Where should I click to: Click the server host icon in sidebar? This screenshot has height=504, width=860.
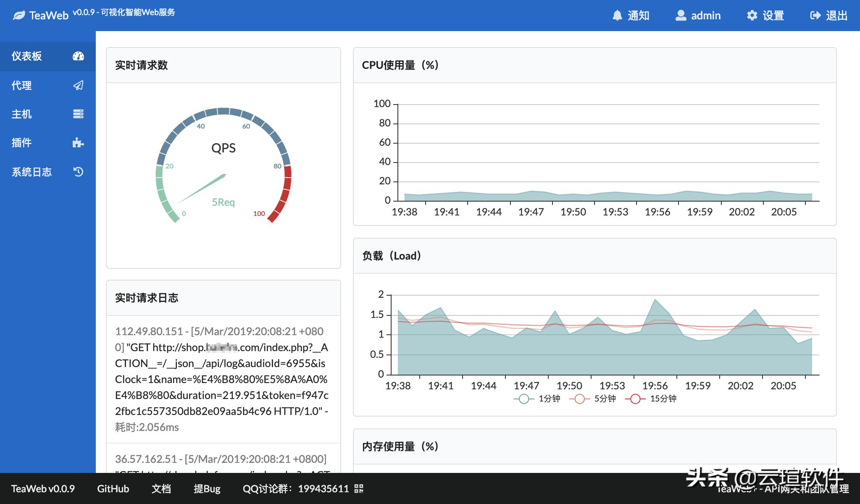[78, 114]
